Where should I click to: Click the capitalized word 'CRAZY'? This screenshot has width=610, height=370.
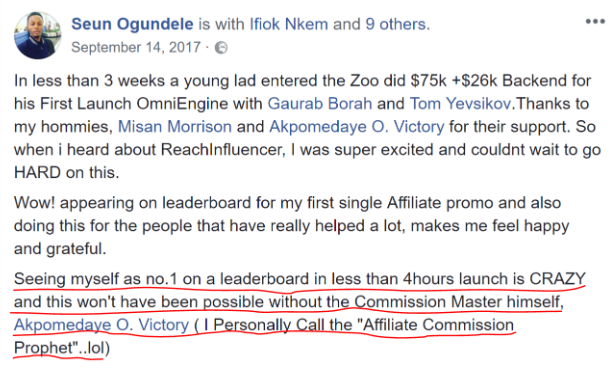pyautogui.click(x=557, y=279)
